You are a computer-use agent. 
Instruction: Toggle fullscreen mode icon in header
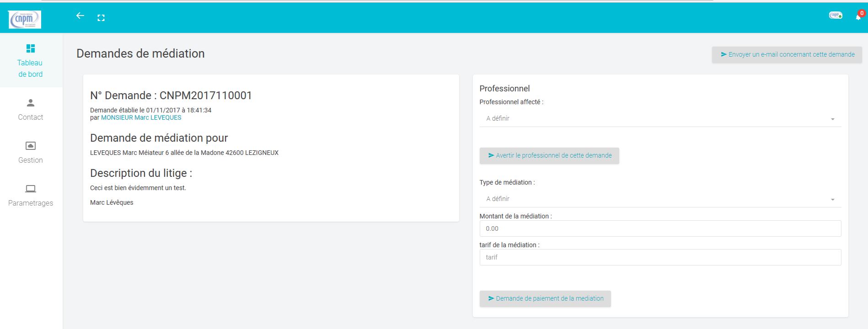coord(101,18)
